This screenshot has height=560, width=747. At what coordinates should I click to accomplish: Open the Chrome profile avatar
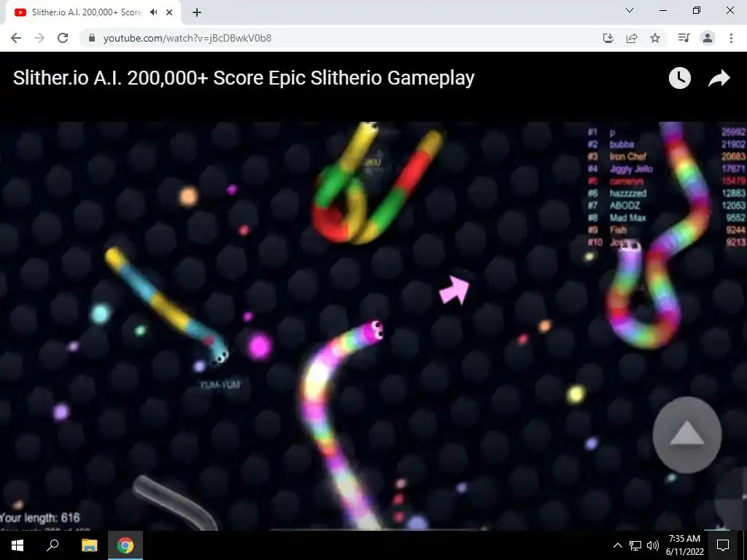click(708, 38)
